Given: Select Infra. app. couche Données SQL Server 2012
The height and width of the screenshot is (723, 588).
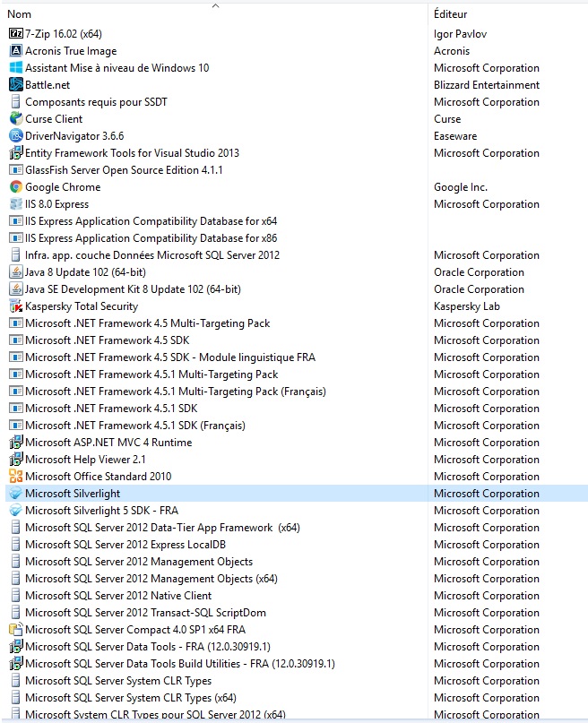Looking at the screenshot, I should (x=152, y=255).
